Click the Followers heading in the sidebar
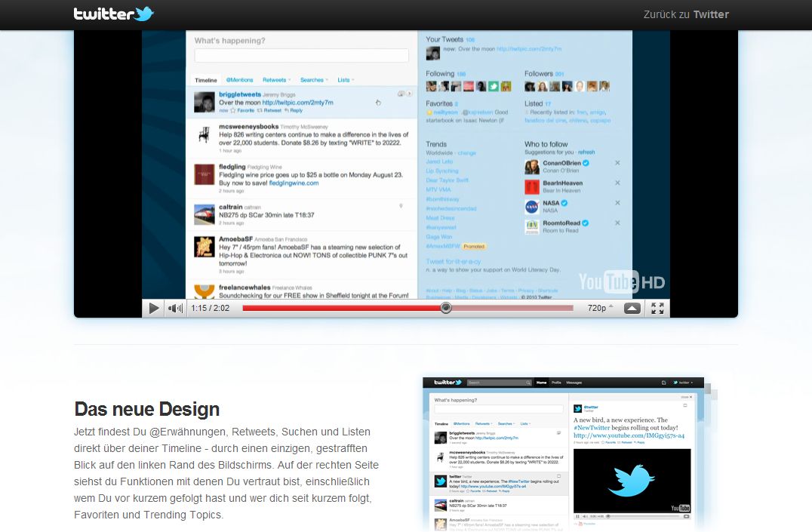Image resolution: width=812 pixels, height=532 pixels. coord(539,73)
